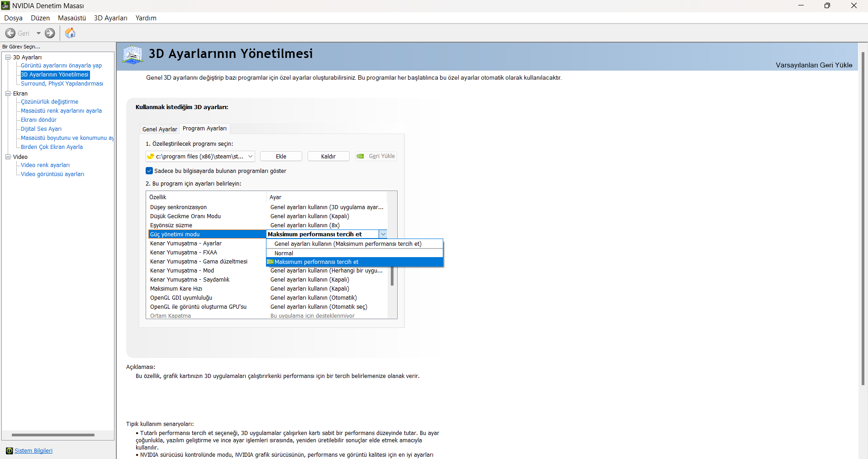Collapse the Ekran tree node
Viewport: 868px width, 459px height.
click(8, 93)
